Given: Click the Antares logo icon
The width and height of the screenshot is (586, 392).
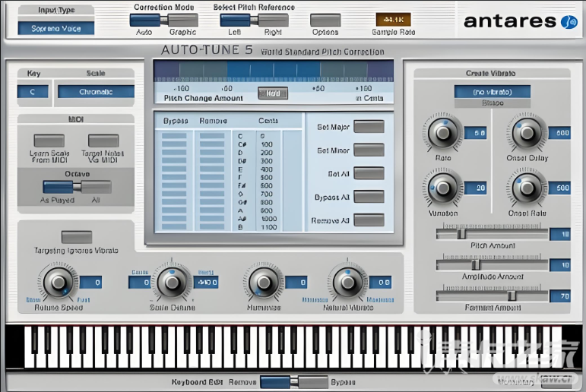Looking at the screenshot, I should (x=569, y=22).
